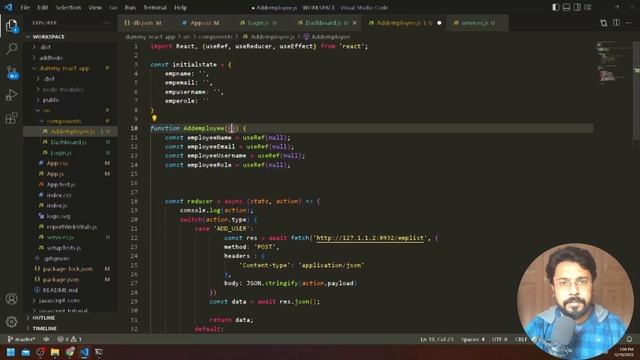This screenshot has width=640, height=360.
Task: Open the Source Control view
Action: (11, 72)
